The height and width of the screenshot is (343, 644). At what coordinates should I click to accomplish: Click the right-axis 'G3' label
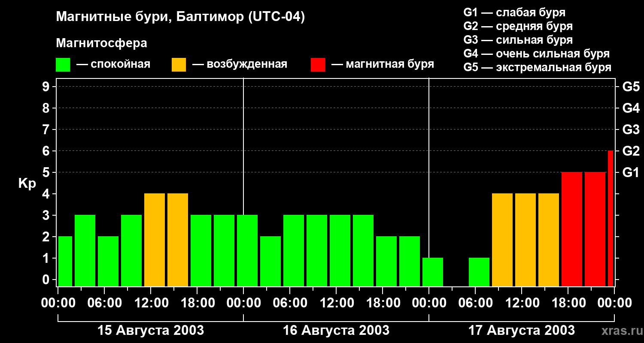pyautogui.click(x=631, y=129)
